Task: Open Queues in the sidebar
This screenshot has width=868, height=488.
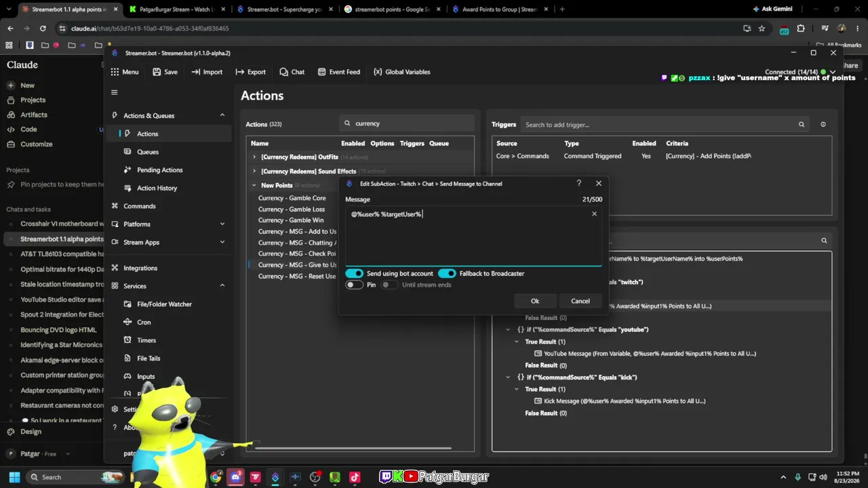Action: tap(148, 152)
